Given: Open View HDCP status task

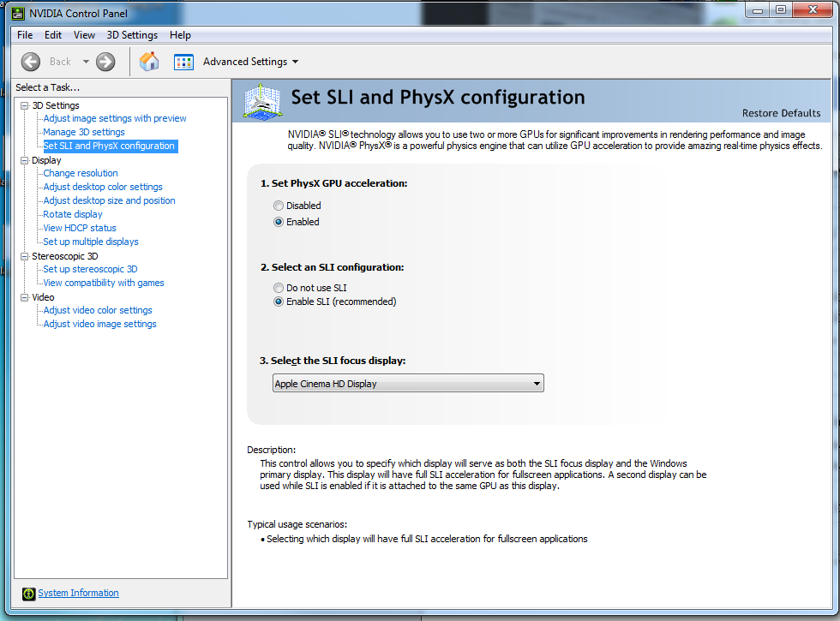Looking at the screenshot, I should (79, 228).
